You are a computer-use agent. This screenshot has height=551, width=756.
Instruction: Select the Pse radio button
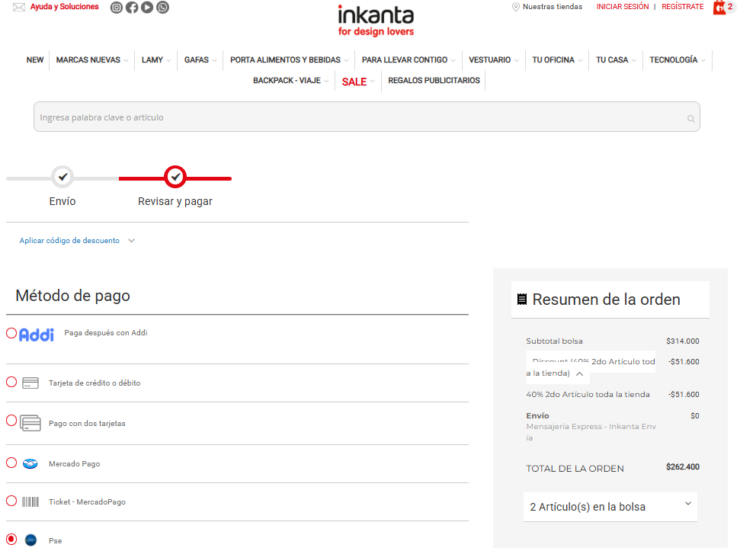[x=11, y=539]
